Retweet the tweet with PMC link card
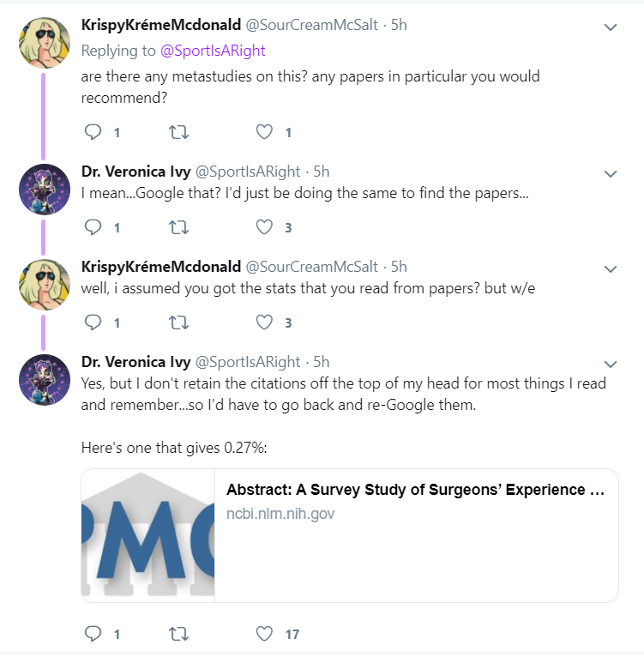Viewport: 644px width, 657px height. [180, 634]
